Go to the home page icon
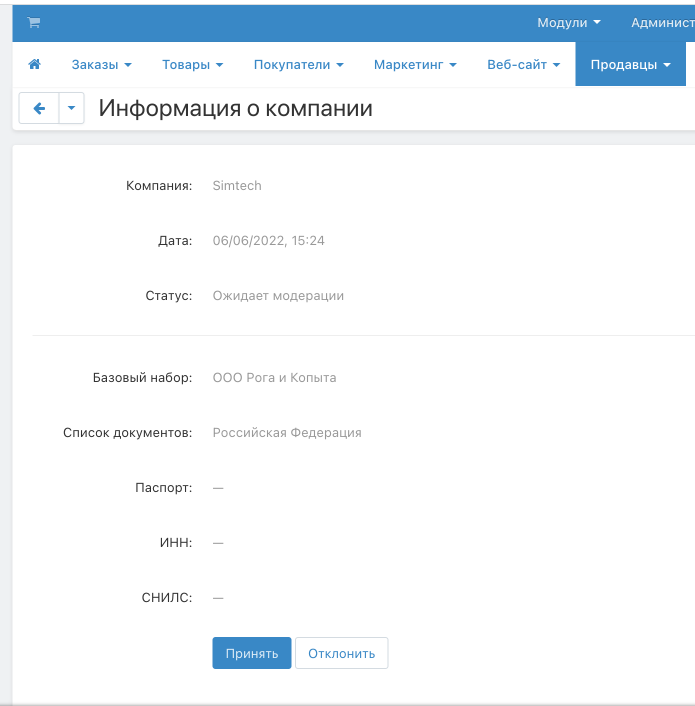The height and width of the screenshot is (706, 695). click(x=35, y=65)
